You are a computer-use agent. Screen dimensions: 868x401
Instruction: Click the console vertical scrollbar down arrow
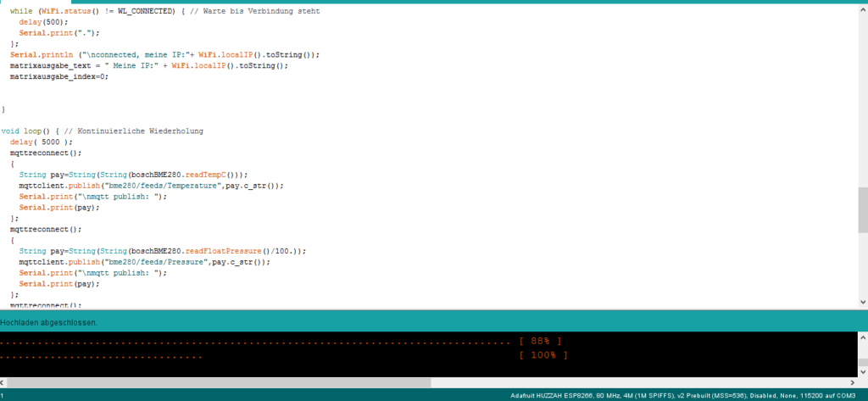[x=862, y=371]
